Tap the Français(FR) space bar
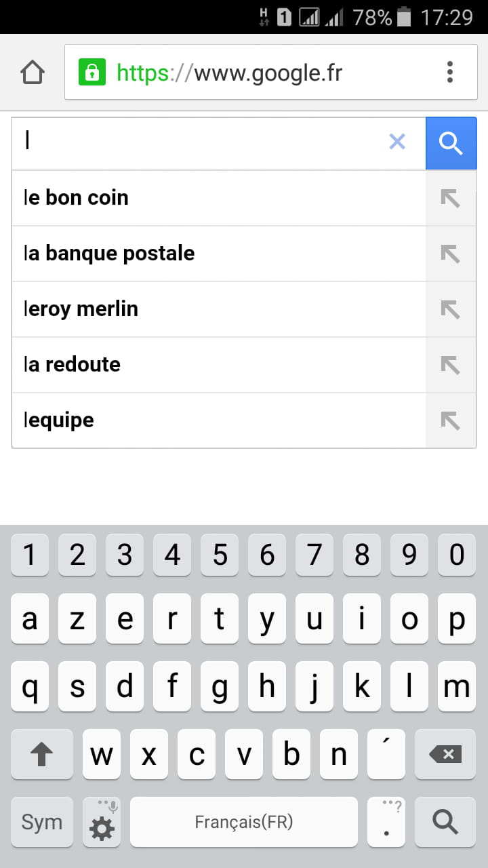The width and height of the screenshot is (488, 868). tap(244, 822)
